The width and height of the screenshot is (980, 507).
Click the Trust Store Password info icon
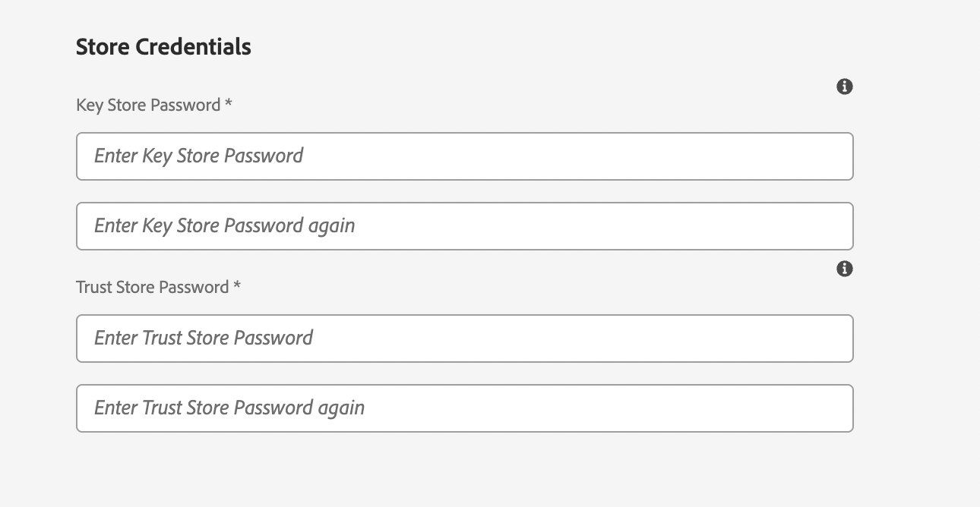coord(844,269)
